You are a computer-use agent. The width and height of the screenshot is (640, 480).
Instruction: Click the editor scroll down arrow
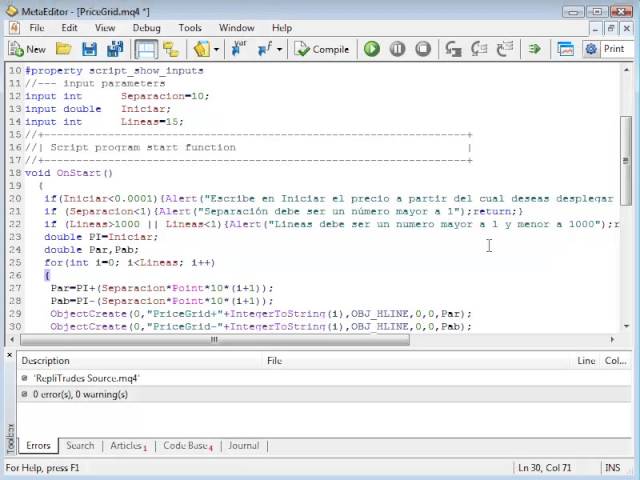[626, 326]
